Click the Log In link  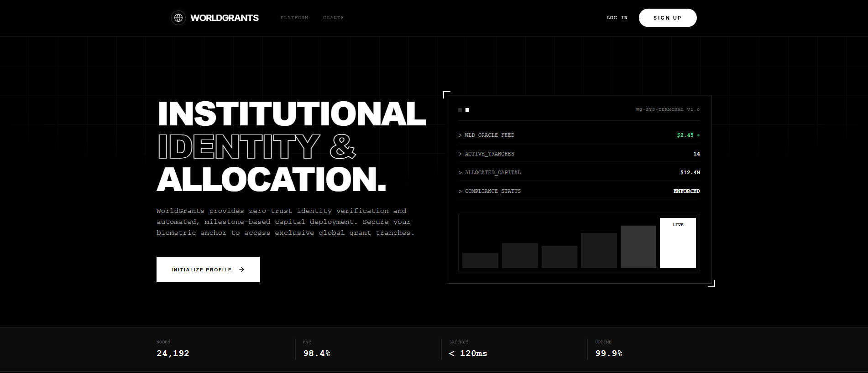617,18
